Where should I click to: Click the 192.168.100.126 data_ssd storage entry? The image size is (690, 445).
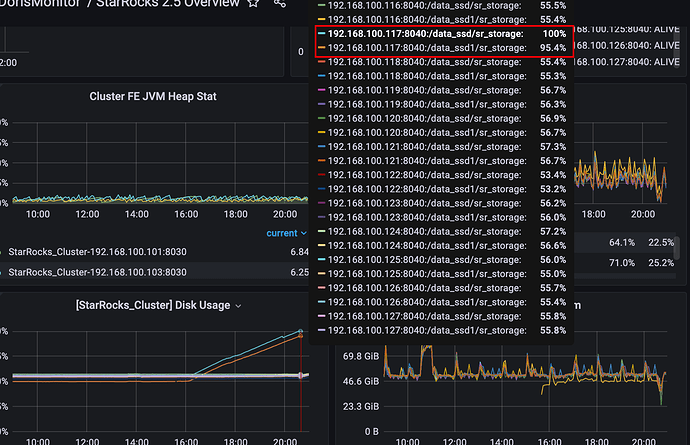[442, 288]
